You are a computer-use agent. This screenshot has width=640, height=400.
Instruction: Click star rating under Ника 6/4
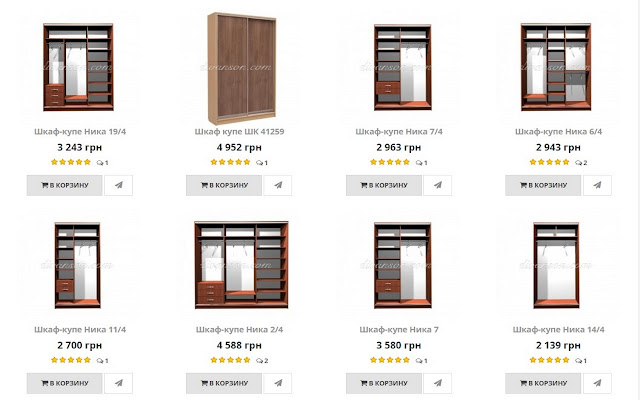[x=549, y=161]
